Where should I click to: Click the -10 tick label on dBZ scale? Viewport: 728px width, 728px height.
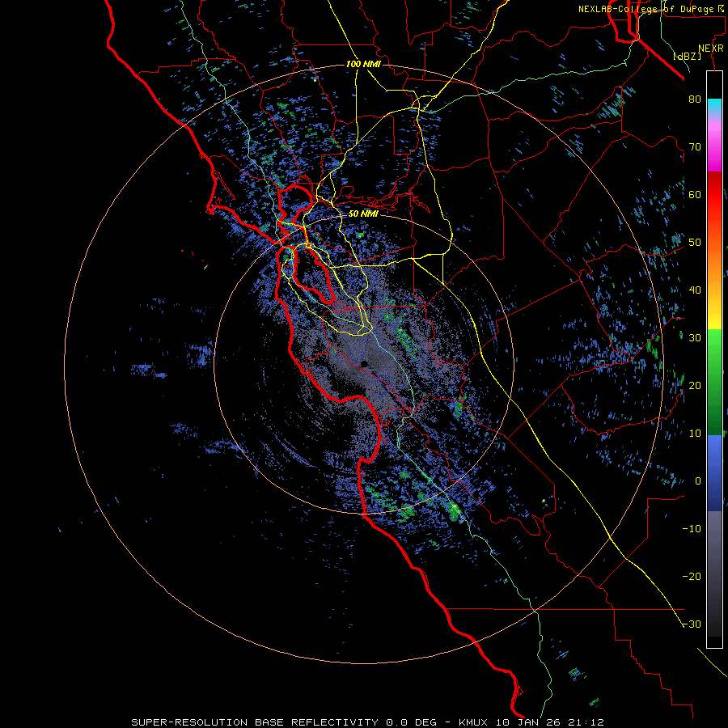[692, 529]
